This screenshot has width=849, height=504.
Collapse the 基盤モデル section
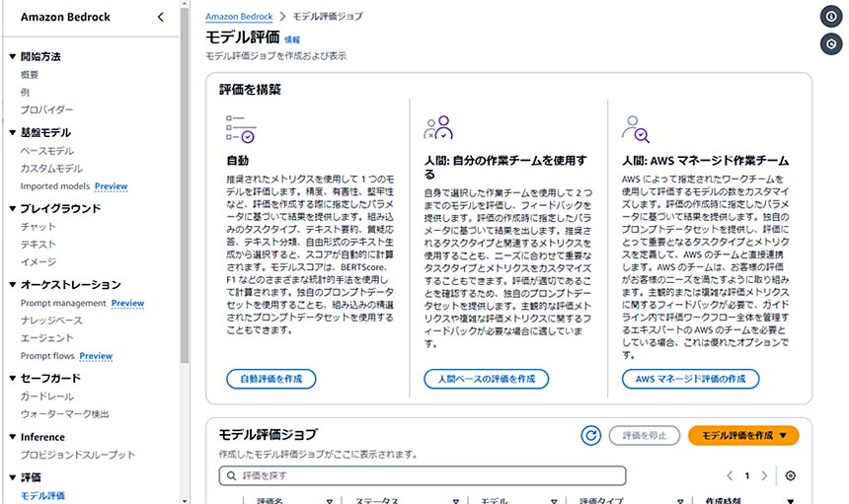pyautogui.click(x=13, y=132)
